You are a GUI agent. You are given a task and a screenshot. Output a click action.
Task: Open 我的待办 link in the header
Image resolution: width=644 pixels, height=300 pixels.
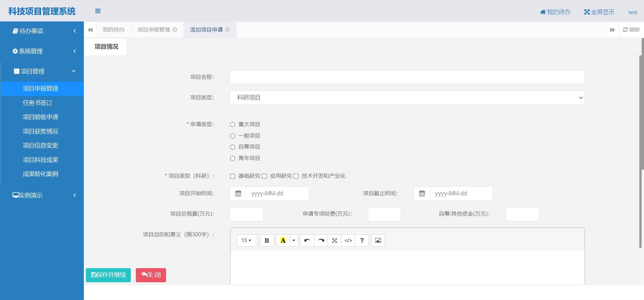555,12
